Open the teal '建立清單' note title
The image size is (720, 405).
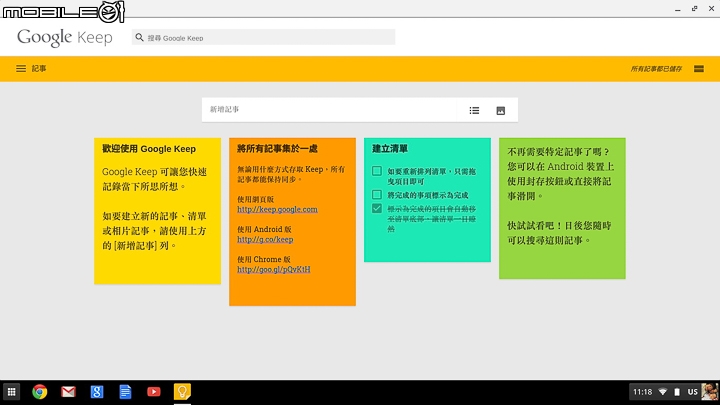[x=390, y=149]
